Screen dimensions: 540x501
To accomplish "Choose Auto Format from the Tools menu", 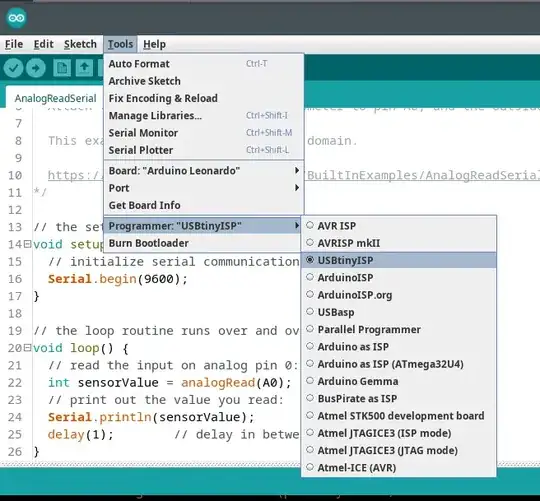I will [x=204, y=64].
